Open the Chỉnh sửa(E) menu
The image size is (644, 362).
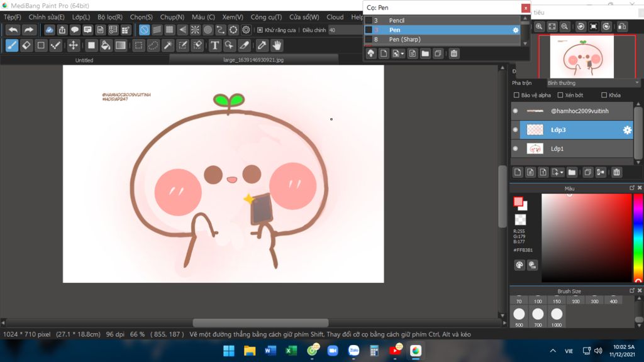point(47,17)
